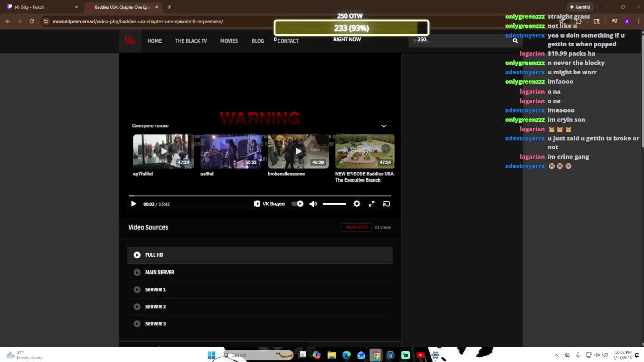Open the BLOG menu item
This screenshot has width=644, height=362.
[x=258, y=41]
